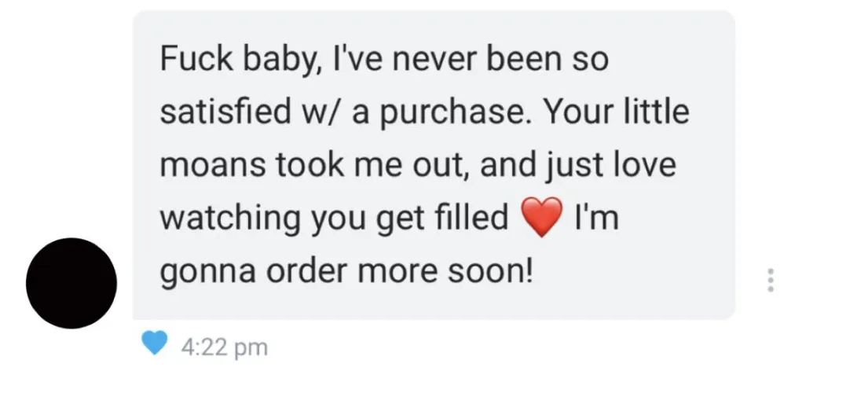This screenshot has height=393, width=868.
Task: Click the red heart emoji in message
Action: tap(542, 217)
